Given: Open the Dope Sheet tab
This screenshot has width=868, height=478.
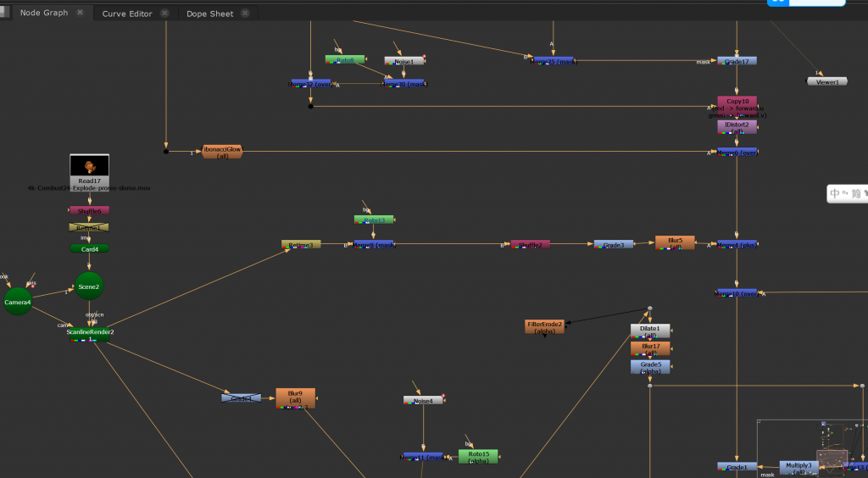Looking at the screenshot, I should [210, 14].
